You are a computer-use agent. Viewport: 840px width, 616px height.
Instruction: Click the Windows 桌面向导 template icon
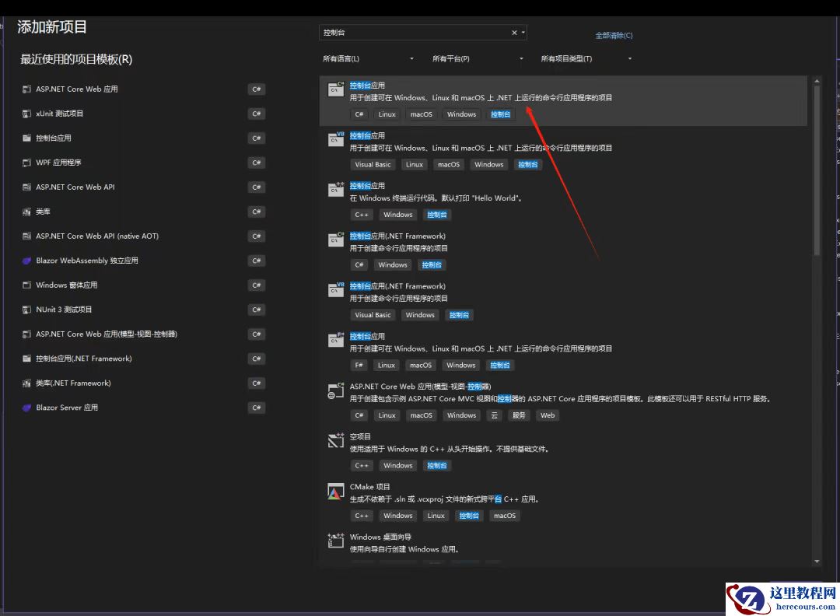tap(336, 539)
